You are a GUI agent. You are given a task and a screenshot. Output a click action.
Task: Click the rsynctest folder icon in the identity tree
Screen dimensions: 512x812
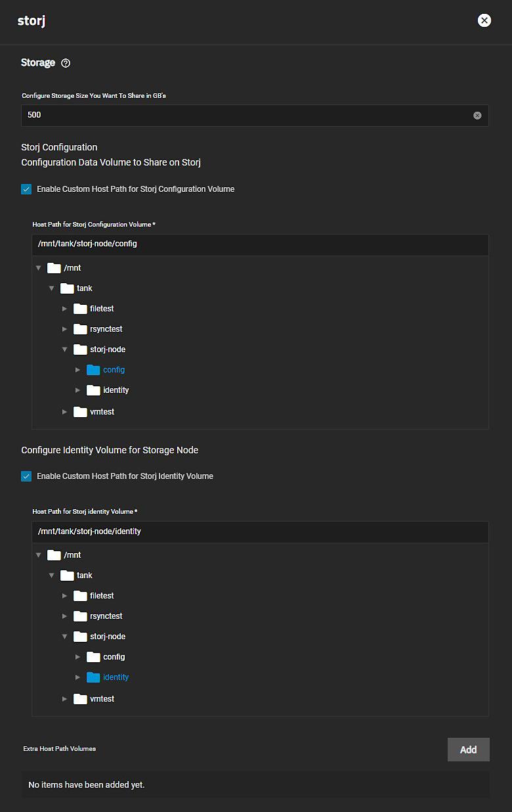80,616
